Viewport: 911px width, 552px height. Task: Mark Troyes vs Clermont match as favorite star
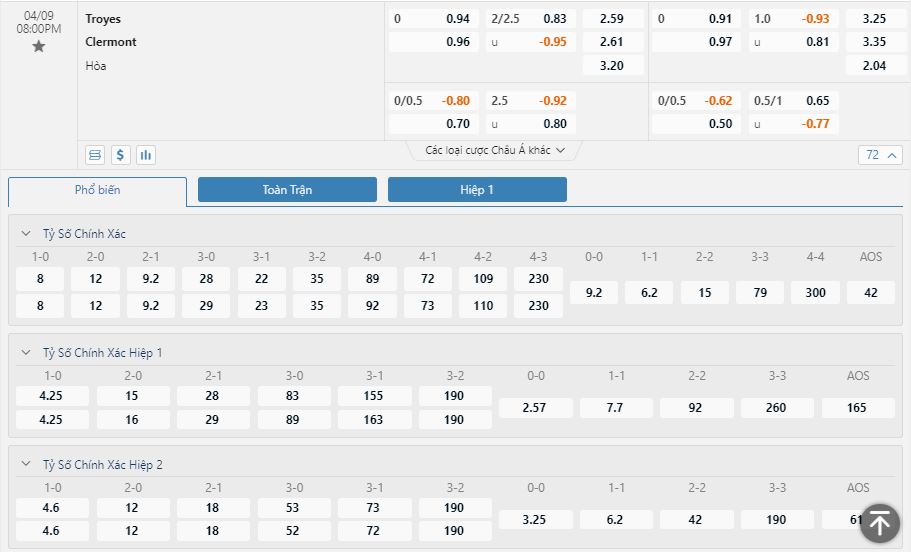click(38, 46)
